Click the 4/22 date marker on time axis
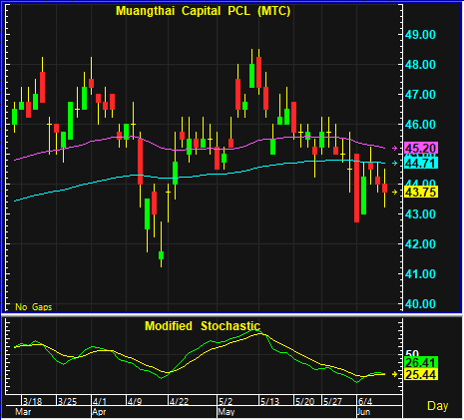The image size is (464, 420). 179,401
